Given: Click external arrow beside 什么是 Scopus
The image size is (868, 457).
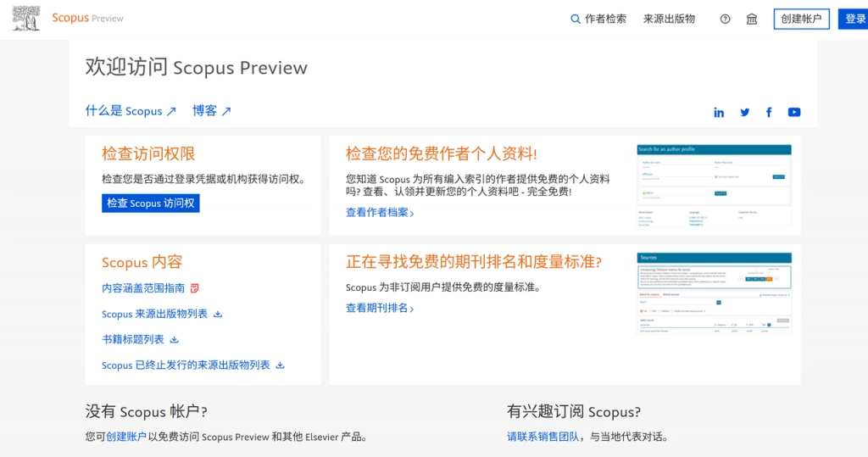Looking at the screenshot, I should click(171, 111).
